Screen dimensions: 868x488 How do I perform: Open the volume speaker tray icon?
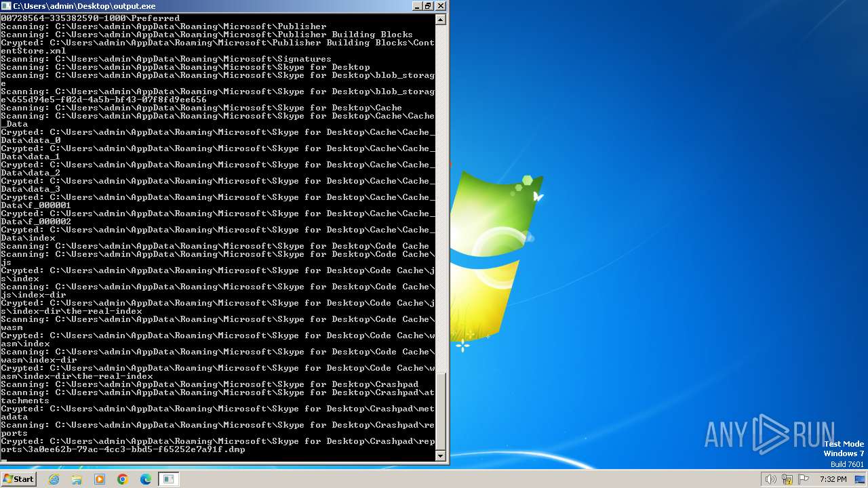pos(770,479)
